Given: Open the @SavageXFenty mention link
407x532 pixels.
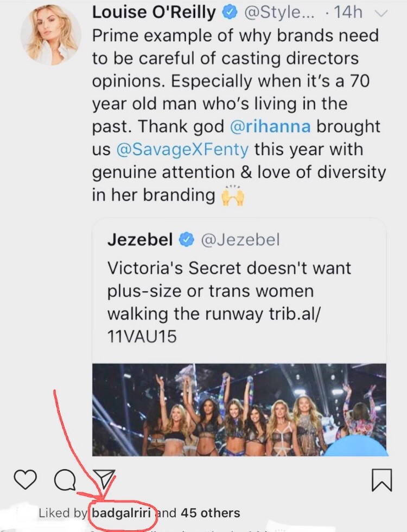Looking at the screenshot, I should [x=182, y=149].
